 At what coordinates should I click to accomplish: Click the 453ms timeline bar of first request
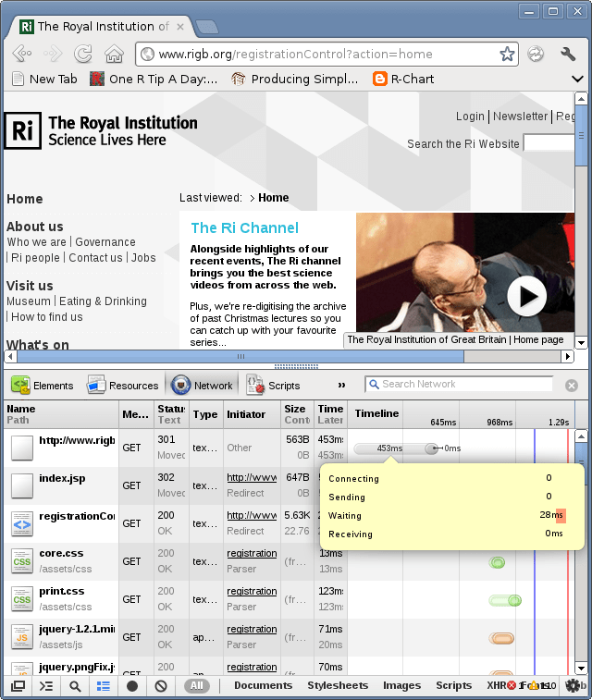click(396, 448)
